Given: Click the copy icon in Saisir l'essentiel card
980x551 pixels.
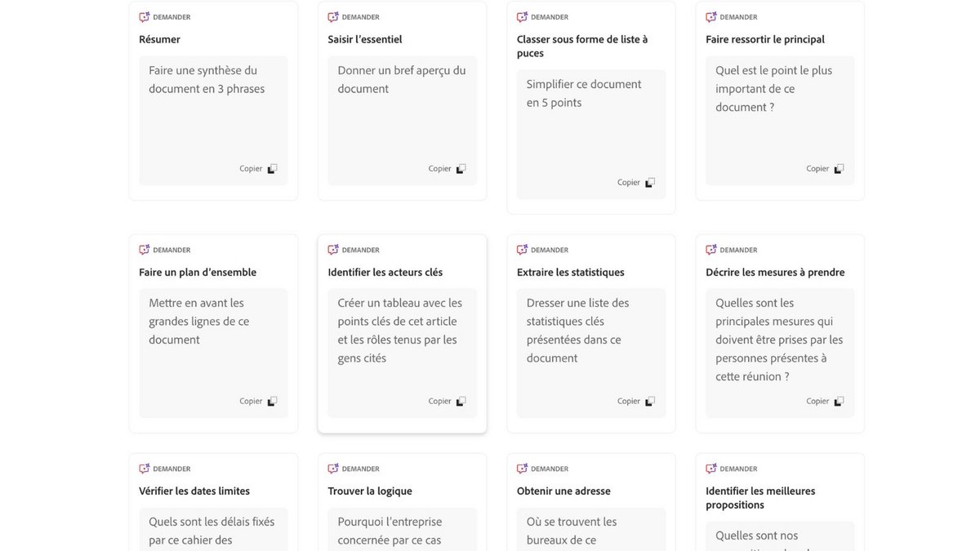Looking at the screenshot, I should (x=461, y=169).
